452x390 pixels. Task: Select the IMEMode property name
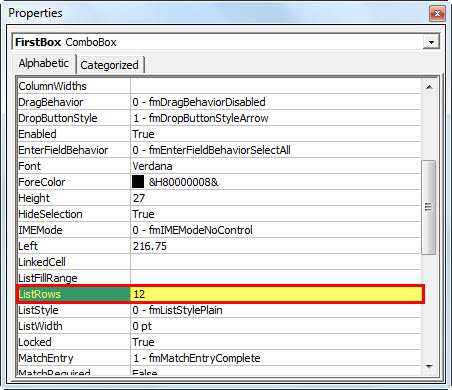pos(40,230)
